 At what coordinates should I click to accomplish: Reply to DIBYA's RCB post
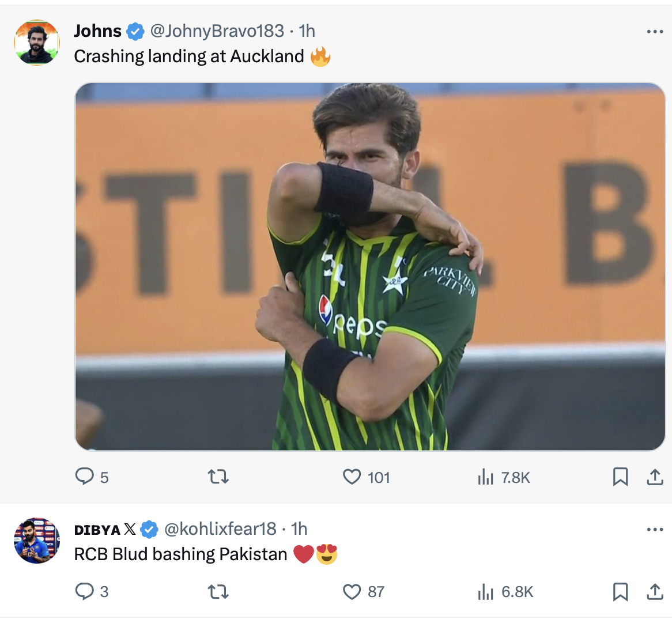(85, 591)
